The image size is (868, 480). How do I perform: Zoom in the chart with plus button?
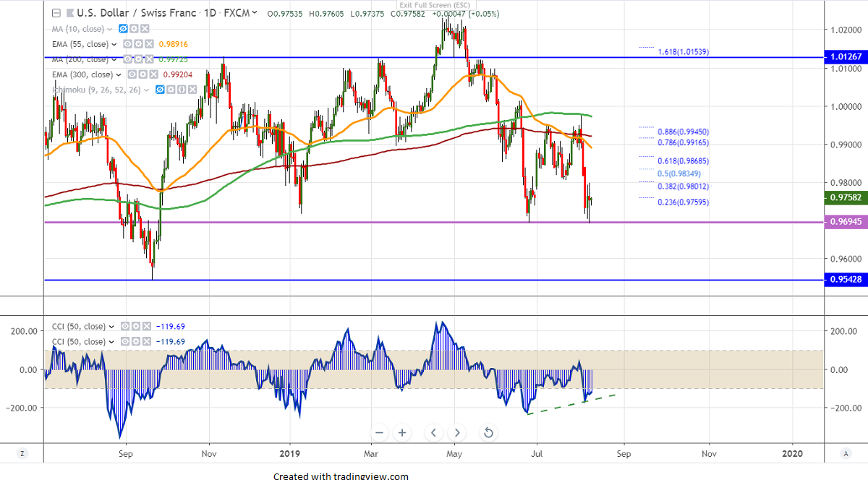tap(402, 433)
